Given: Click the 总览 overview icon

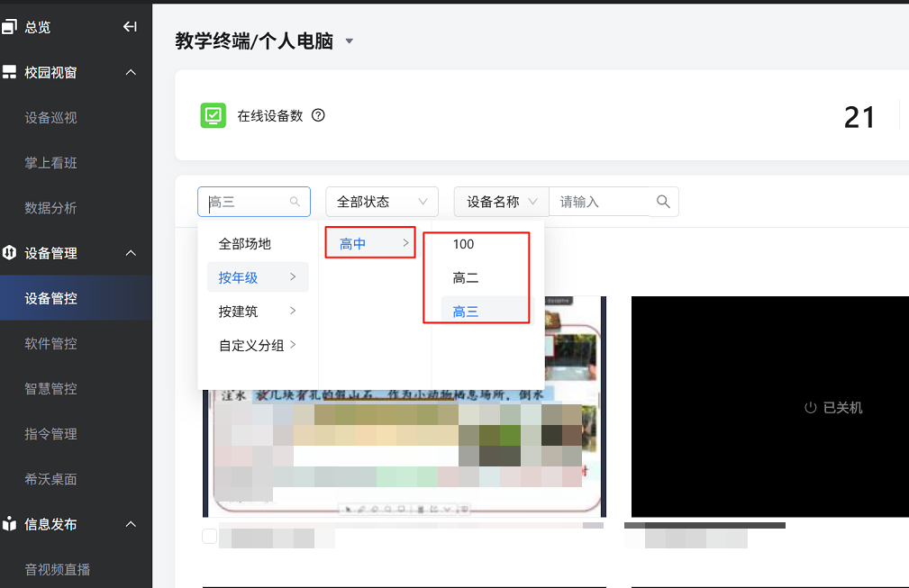Looking at the screenshot, I should [9, 27].
